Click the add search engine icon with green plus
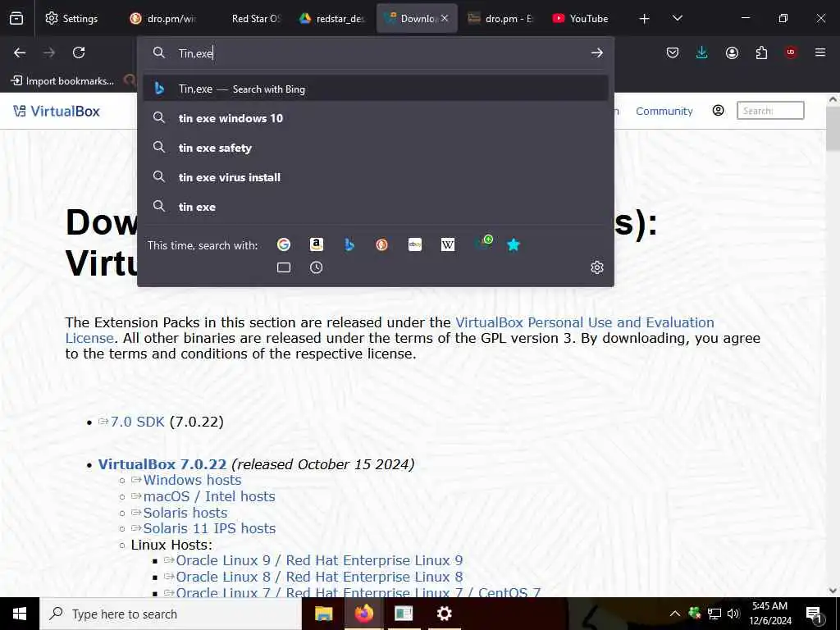The image size is (840, 630). pyautogui.click(x=484, y=243)
